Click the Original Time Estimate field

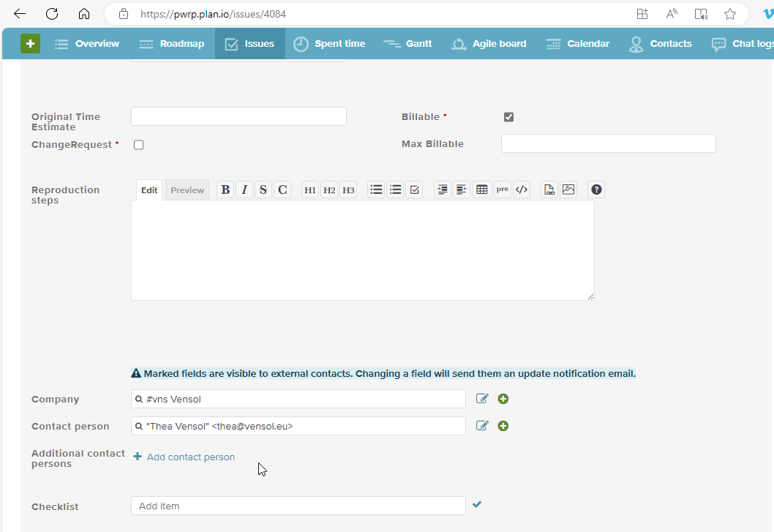pos(239,116)
